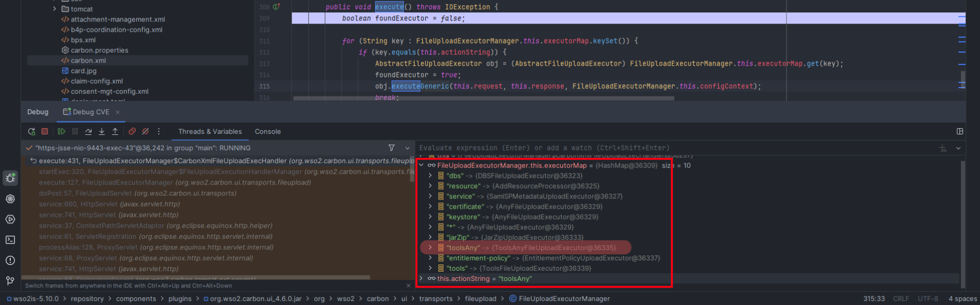Image resolution: width=980 pixels, height=305 pixels.
Task: Click the Step Into icon
Action: pyautogui.click(x=102, y=132)
